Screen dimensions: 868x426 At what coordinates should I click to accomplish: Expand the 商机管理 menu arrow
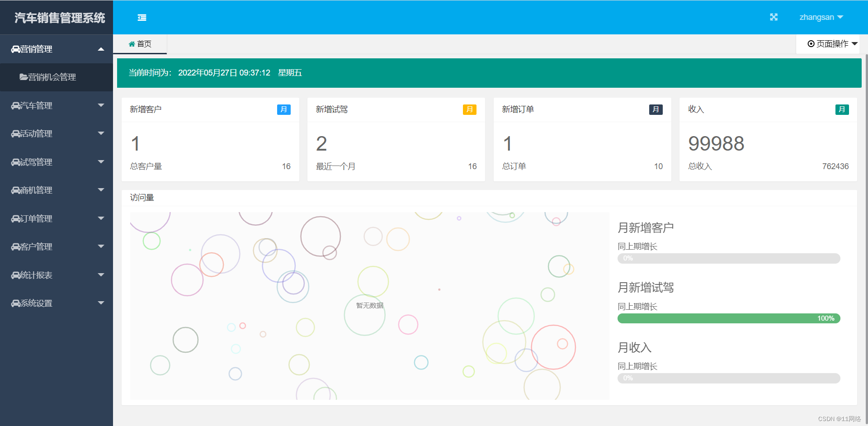(x=101, y=190)
